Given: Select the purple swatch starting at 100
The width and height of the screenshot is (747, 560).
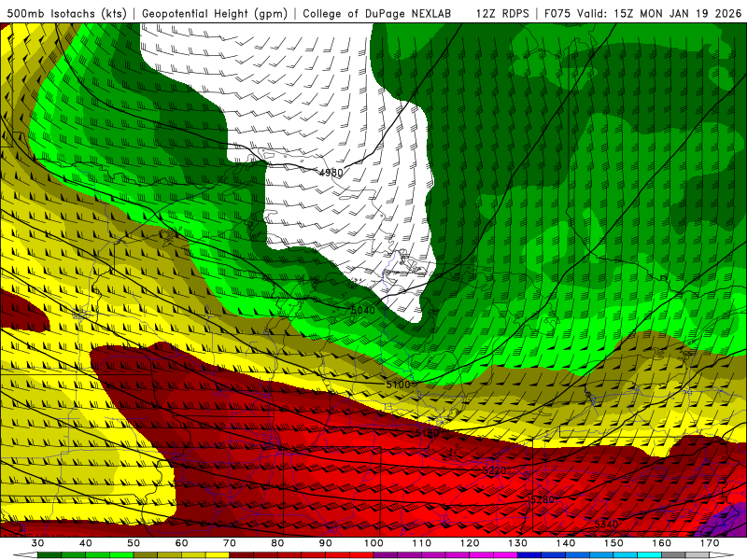Looking at the screenshot, I should pyautogui.click(x=386, y=554).
